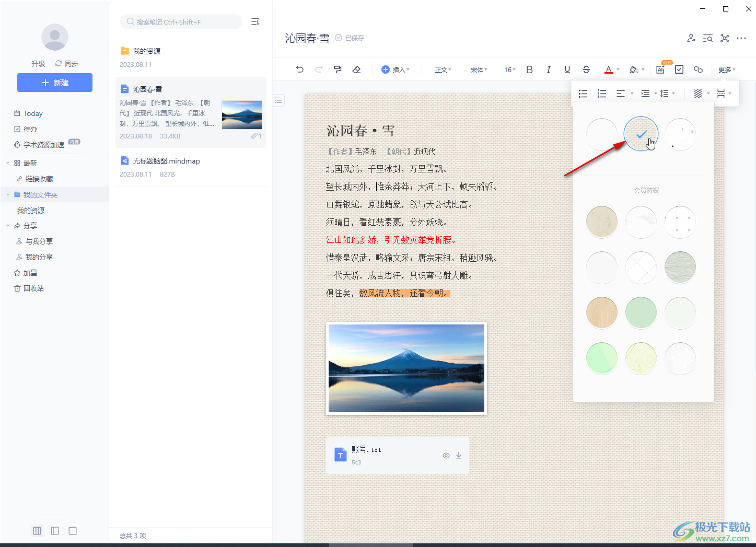The width and height of the screenshot is (756, 547).
Task: Download the 账号.txt attachment
Action: pos(459,456)
